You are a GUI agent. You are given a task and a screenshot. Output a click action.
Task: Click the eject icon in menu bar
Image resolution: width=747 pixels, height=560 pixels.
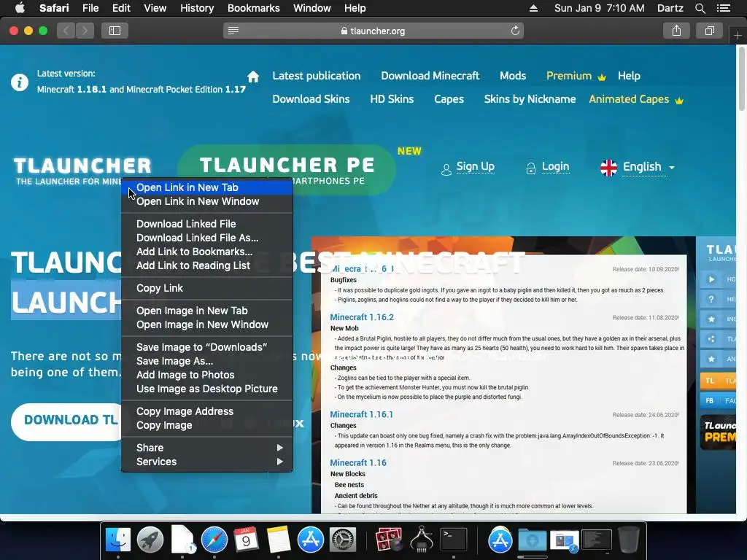pos(533,8)
